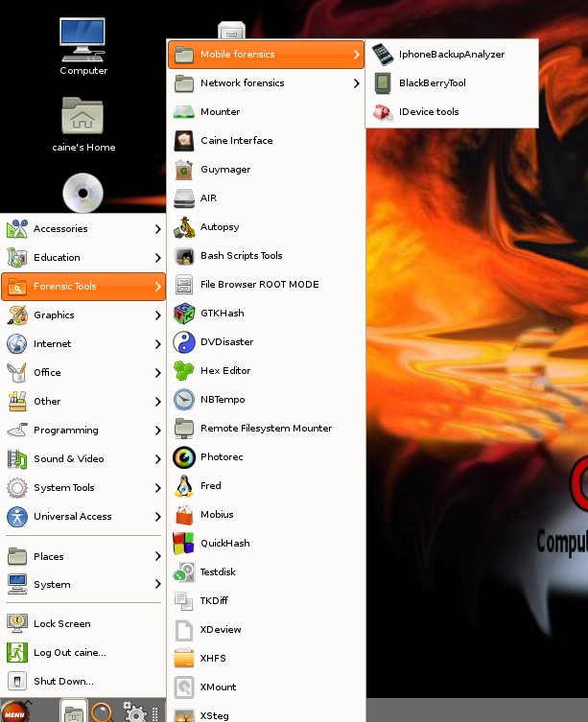The height and width of the screenshot is (722, 588).
Task: Click "Mobile forensics" label
Action: click(238, 55)
